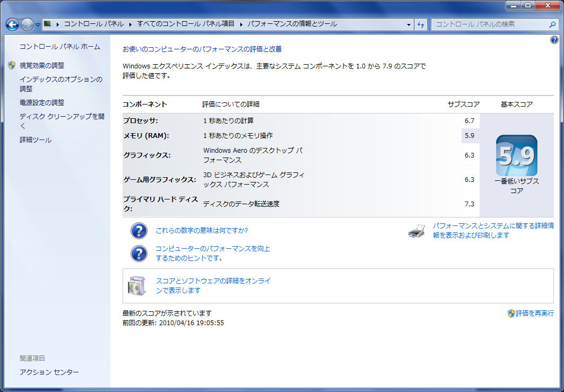Click the blue help question mark icon
Viewport: 564px width, 392px height.
click(554, 40)
